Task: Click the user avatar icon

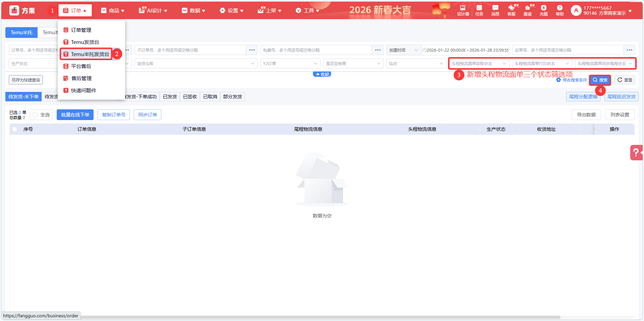Action: pyautogui.click(x=576, y=11)
